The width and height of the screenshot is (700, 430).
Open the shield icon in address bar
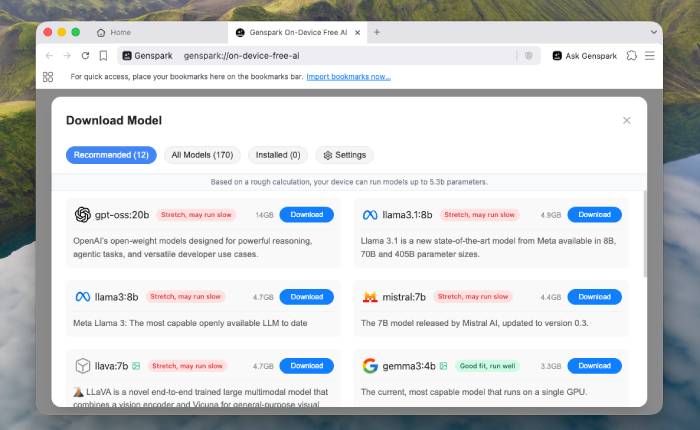coord(529,56)
